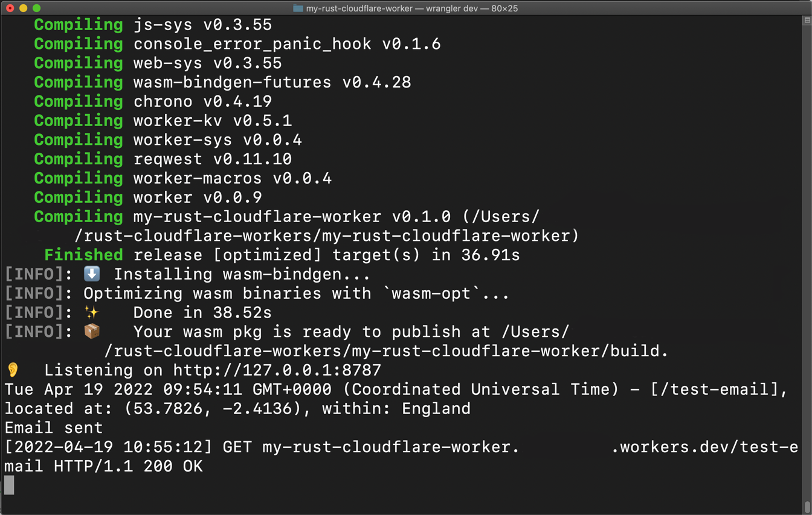Click the [INFO] tag on wasm-opt line
812x515 pixels.
click(x=33, y=293)
